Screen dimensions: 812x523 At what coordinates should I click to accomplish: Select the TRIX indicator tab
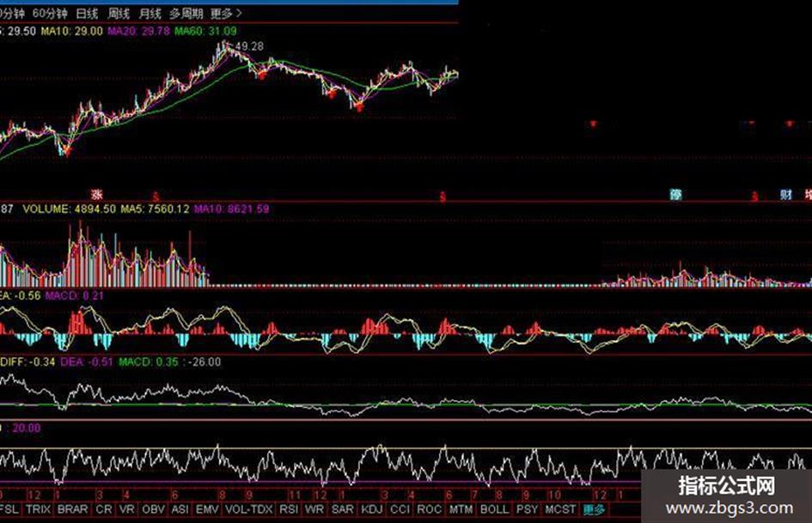[39, 509]
